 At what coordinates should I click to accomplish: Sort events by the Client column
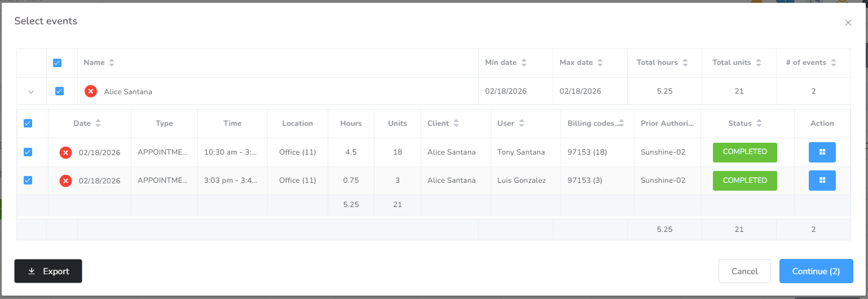[456, 124]
